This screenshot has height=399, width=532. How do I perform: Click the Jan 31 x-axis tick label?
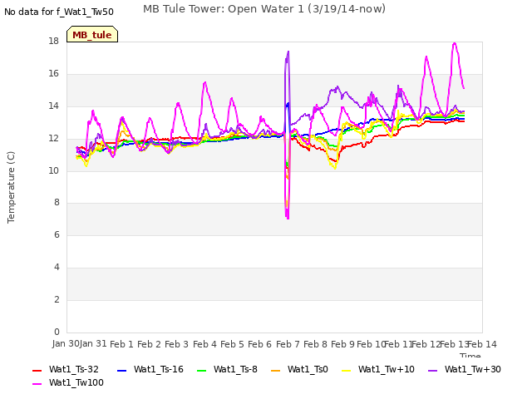click(93, 343)
